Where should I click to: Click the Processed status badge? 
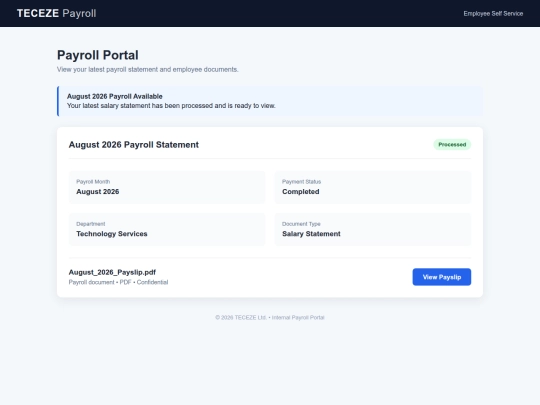(x=452, y=145)
